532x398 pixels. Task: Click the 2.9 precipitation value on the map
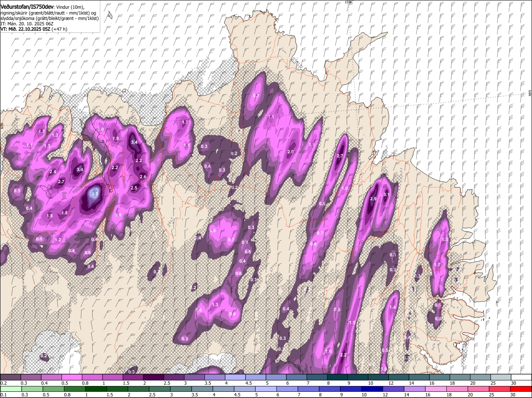tap(373, 199)
